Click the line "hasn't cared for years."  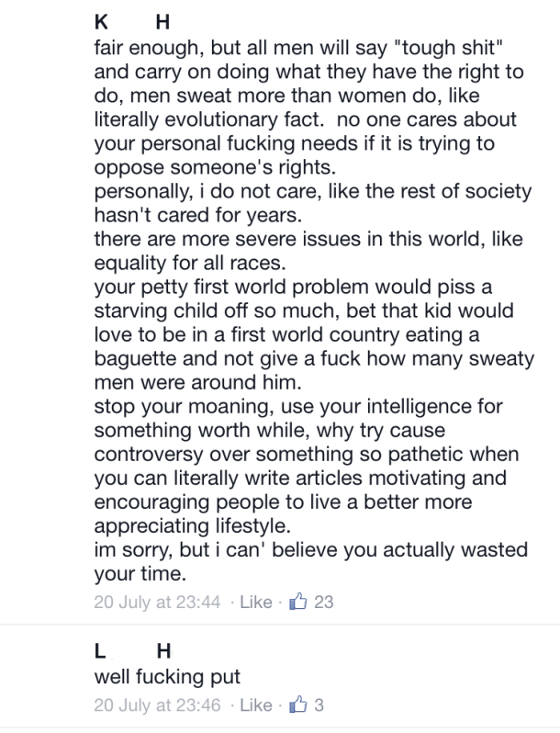(x=198, y=215)
